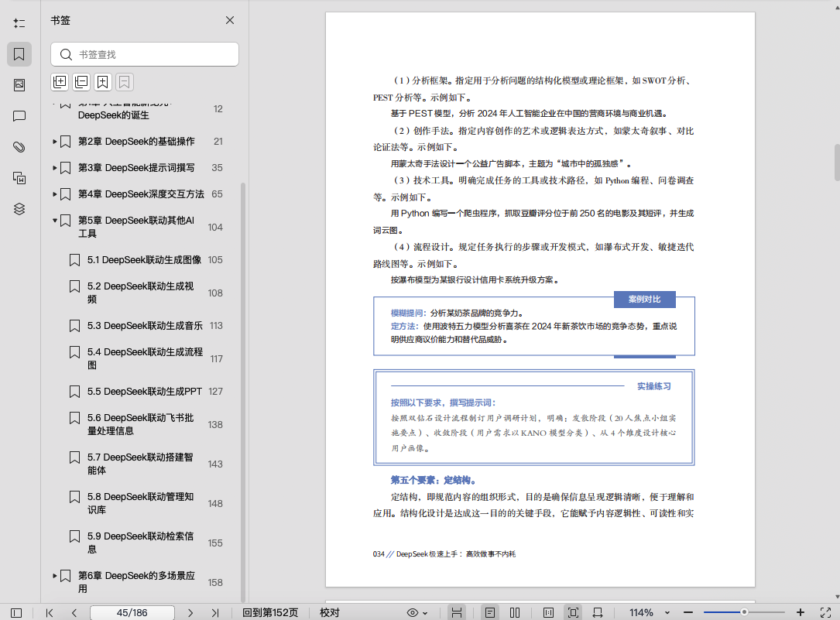Go to the next page

pyautogui.click(x=190, y=612)
